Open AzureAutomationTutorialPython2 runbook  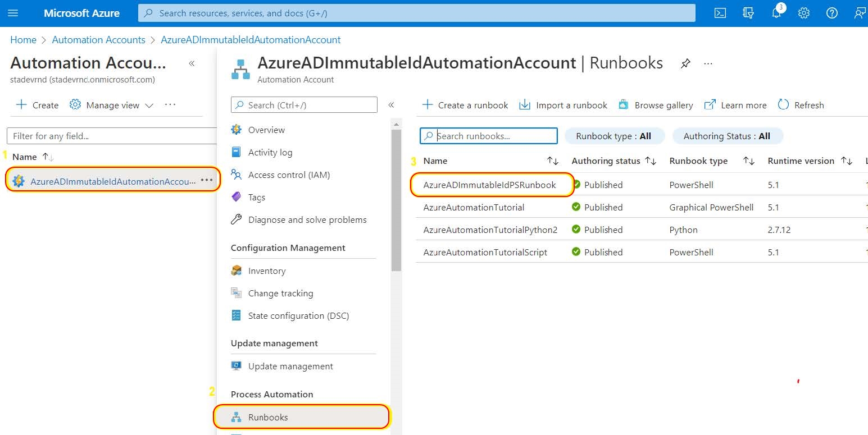coord(490,230)
